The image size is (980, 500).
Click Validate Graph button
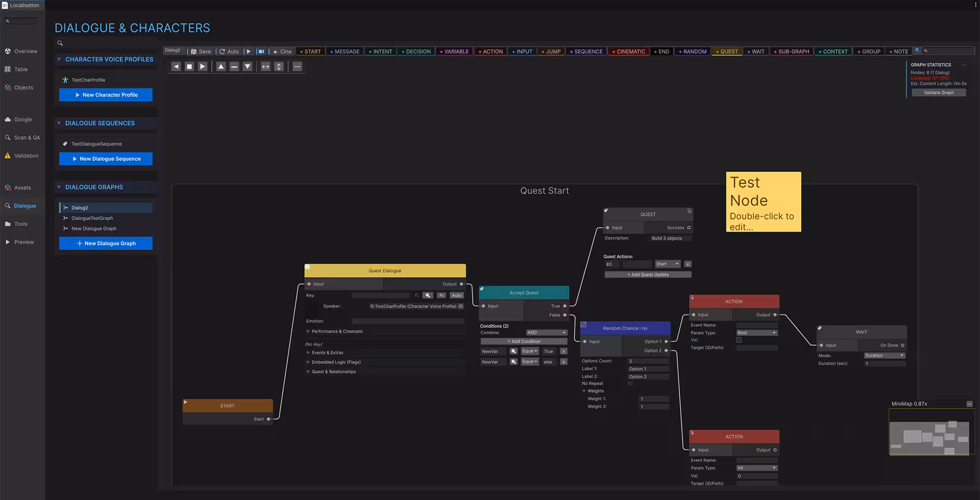click(939, 92)
